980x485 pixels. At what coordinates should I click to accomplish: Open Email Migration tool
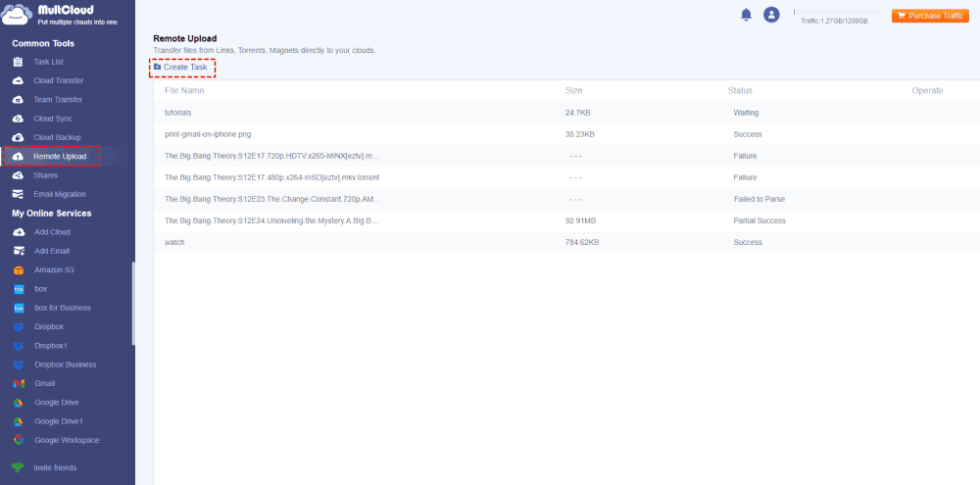[60, 194]
